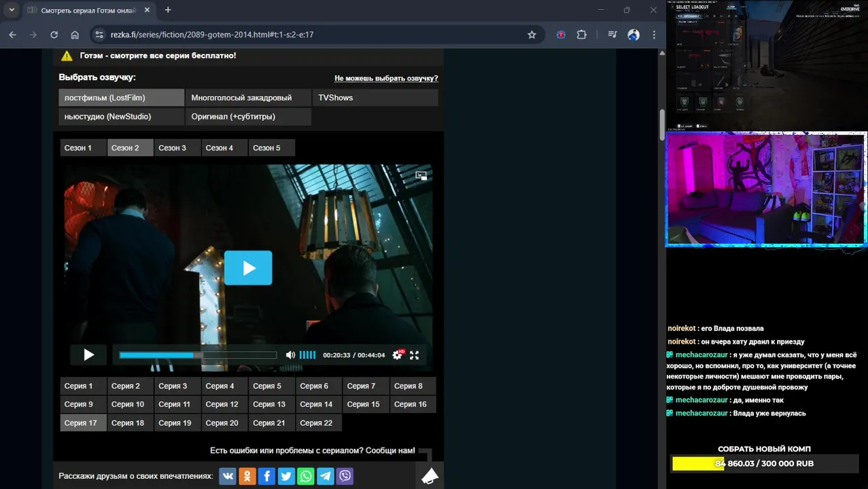Share via Odnoklassniki icon
Screen dimensions: 868x489
click(x=247, y=476)
